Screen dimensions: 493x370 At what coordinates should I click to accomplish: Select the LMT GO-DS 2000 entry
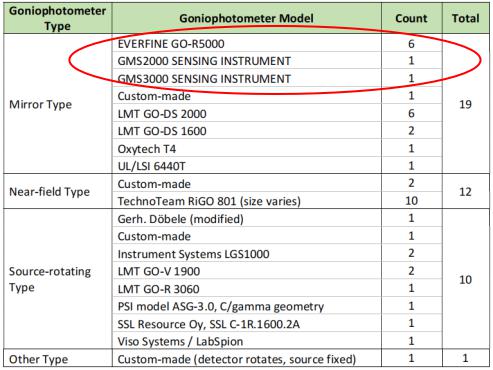pos(247,113)
